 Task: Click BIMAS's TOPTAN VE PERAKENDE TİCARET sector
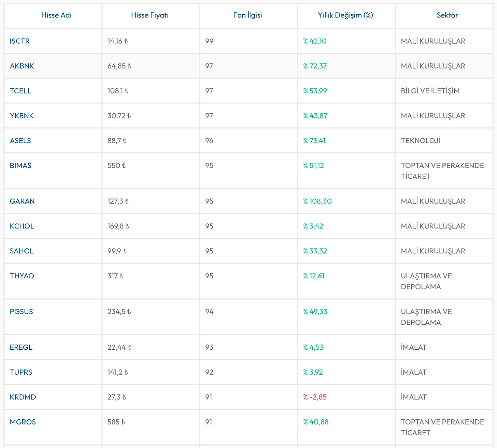(x=443, y=171)
